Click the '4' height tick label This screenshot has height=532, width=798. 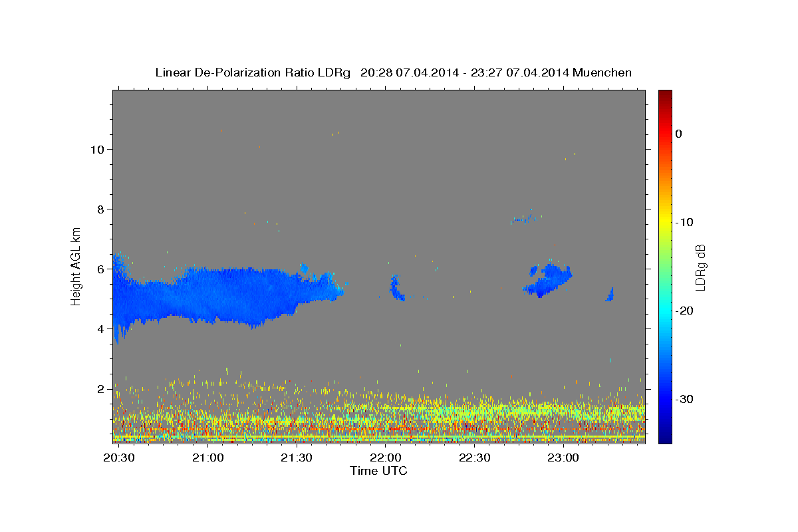(x=100, y=329)
